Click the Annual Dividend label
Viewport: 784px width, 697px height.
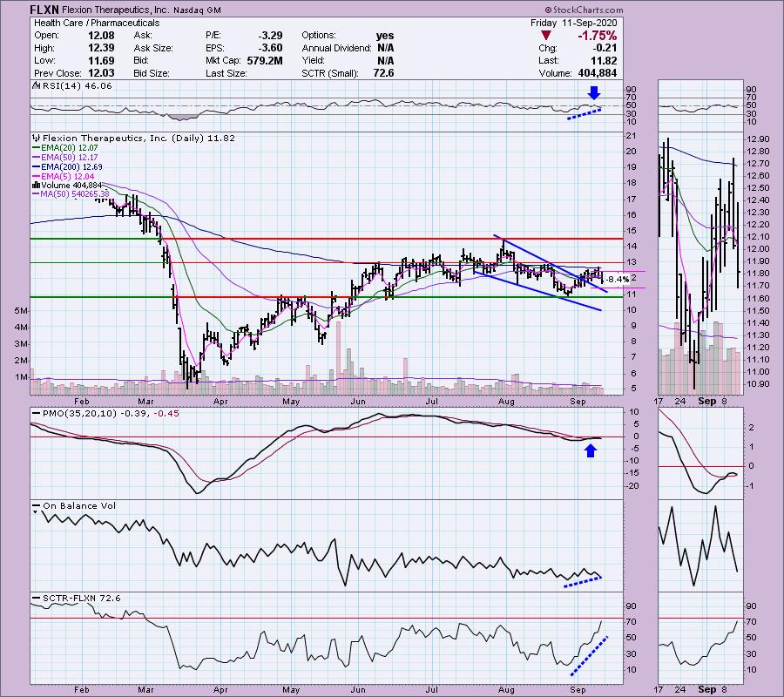(x=336, y=48)
